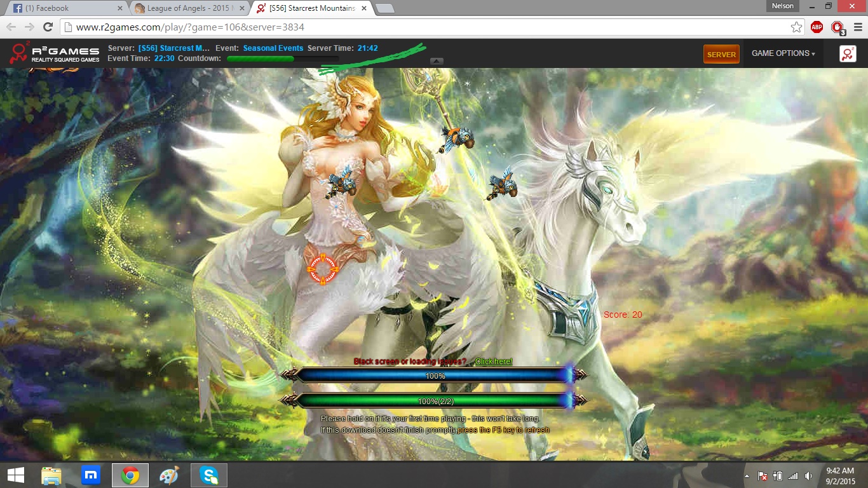Collapse the R2Games header bar arrow
Screen dimensions: 868x488
click(437, 61)
